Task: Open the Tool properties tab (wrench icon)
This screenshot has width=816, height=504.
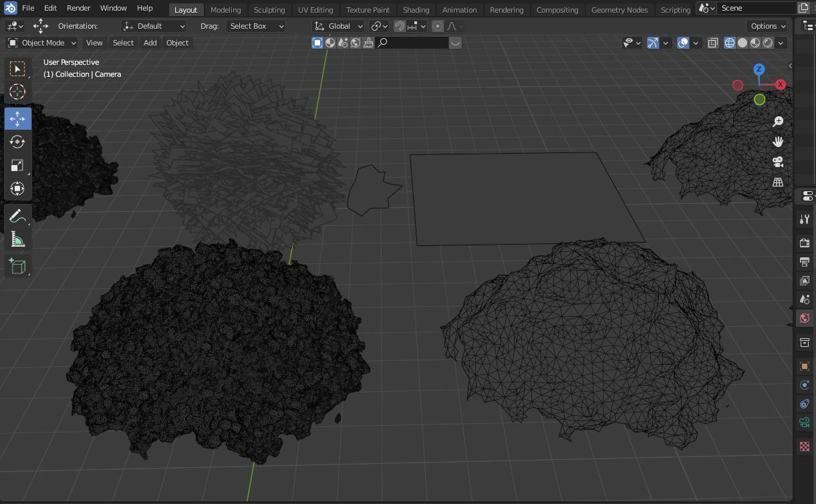Action: pyautogui.click(x=805, y=219)
